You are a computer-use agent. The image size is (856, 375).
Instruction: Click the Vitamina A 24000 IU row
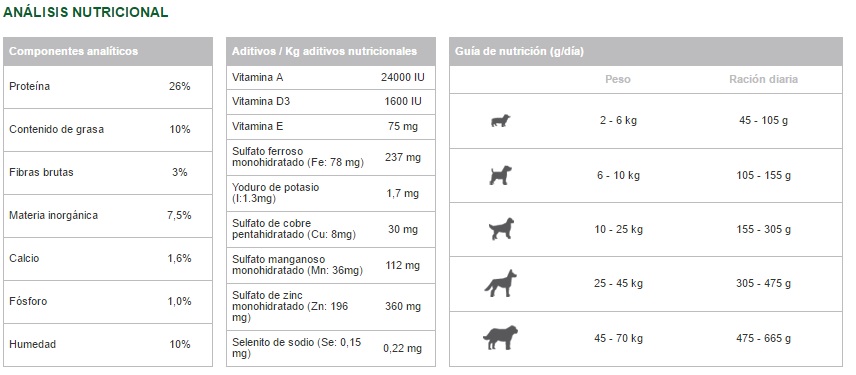pos(331,78)
